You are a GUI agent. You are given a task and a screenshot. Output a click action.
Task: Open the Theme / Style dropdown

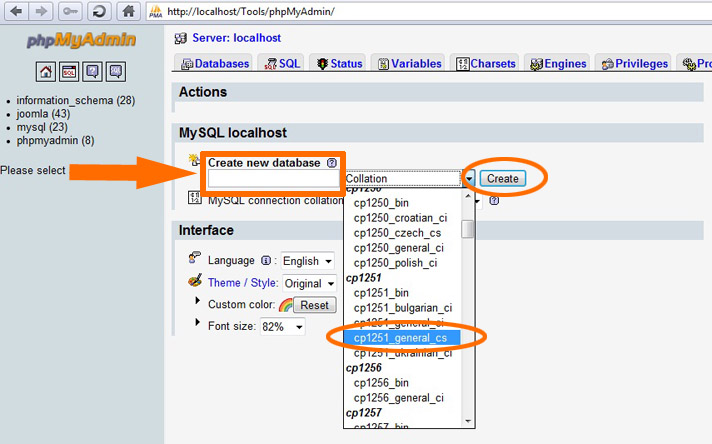[x=308, y=284]
